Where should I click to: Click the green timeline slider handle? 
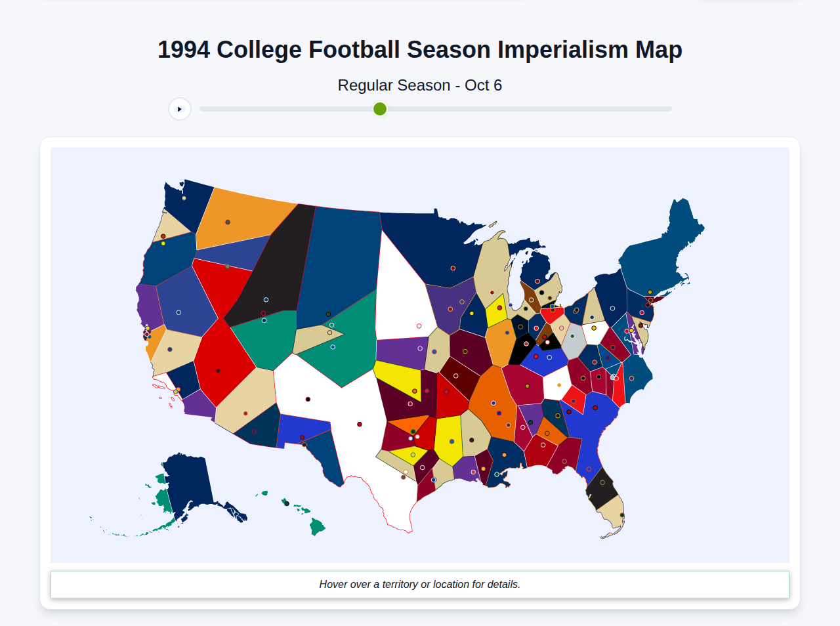point(379,109)
